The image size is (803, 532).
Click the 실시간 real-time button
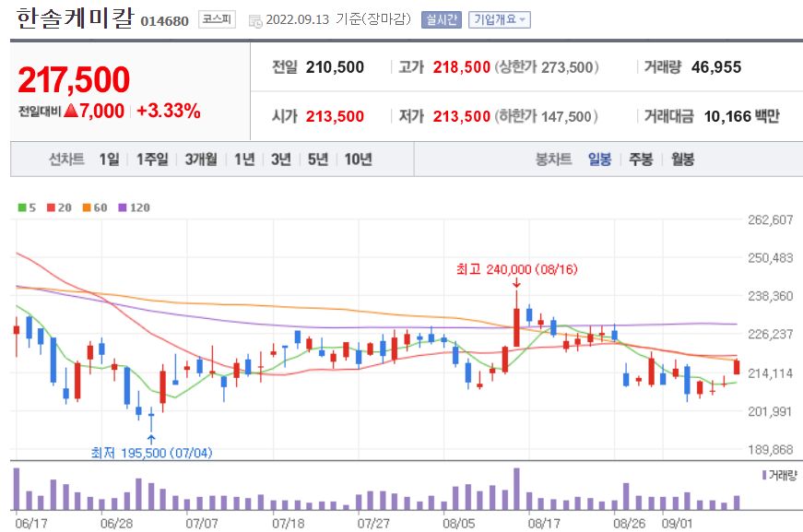(x=442, y=20)
